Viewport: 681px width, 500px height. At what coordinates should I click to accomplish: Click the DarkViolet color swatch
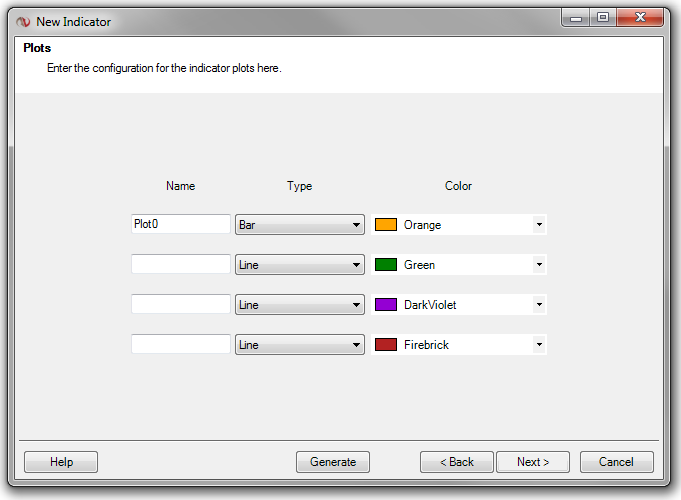point(386,305)
